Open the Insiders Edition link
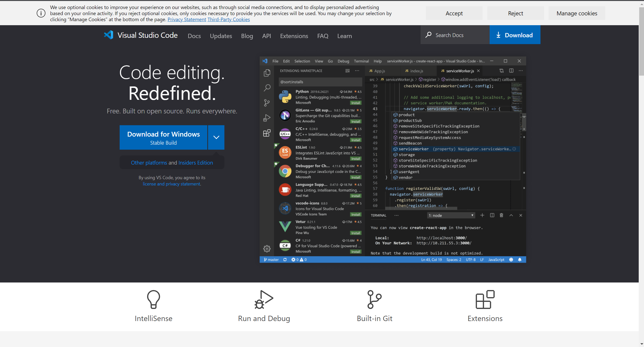Viewport: 644px width, 347px height. (195, 163)
